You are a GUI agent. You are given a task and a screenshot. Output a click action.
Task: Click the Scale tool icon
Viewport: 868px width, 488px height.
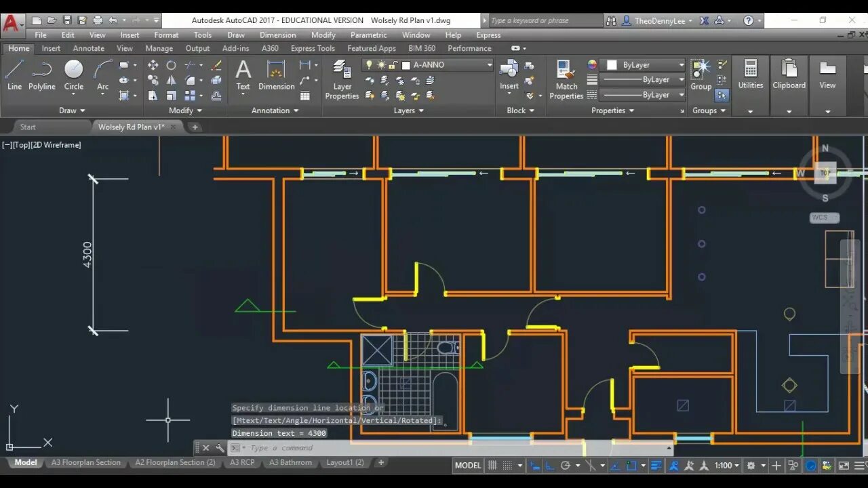pos(171,96)
